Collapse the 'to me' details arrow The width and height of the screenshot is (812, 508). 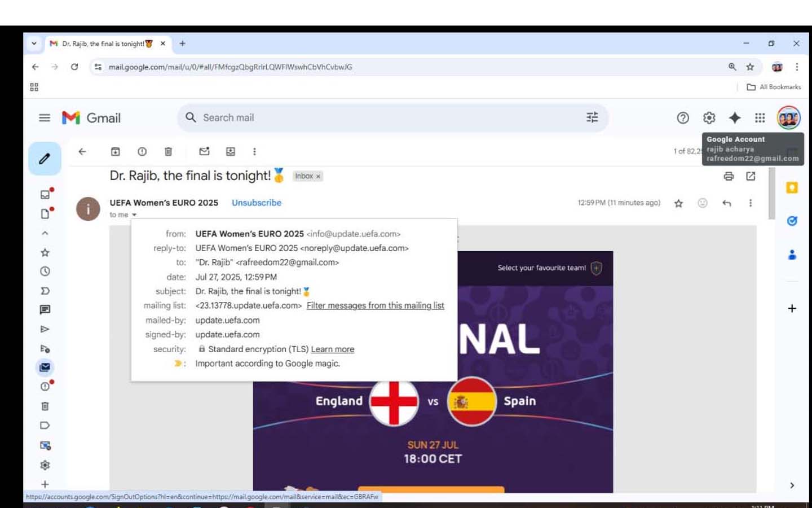tap(134, 215)
